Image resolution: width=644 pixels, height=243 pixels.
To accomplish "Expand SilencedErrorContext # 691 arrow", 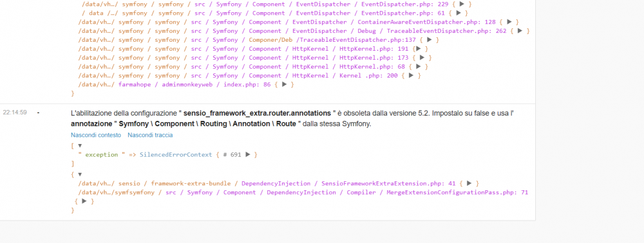I will tap(247, 154).
